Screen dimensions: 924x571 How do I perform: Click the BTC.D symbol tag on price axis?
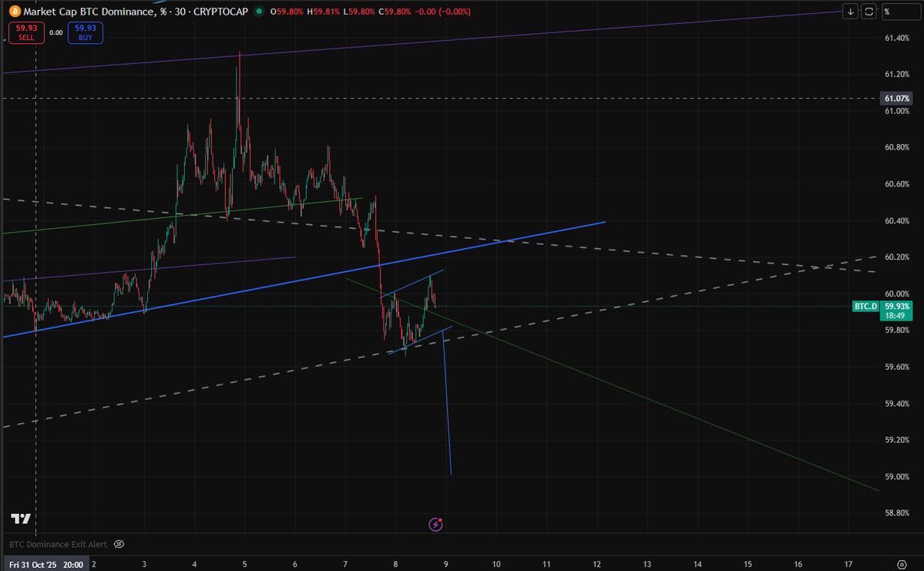pyautogui.click(x=865, y=307)
